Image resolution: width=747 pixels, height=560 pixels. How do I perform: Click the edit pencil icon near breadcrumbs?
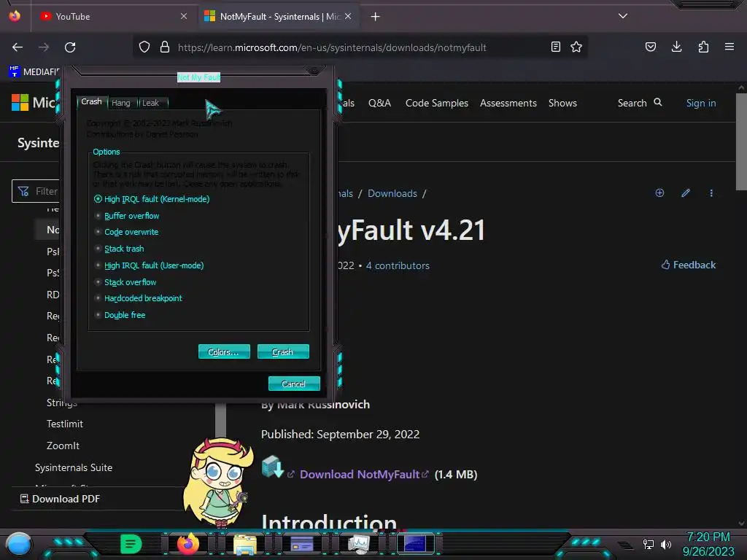[x=686, y=192]
